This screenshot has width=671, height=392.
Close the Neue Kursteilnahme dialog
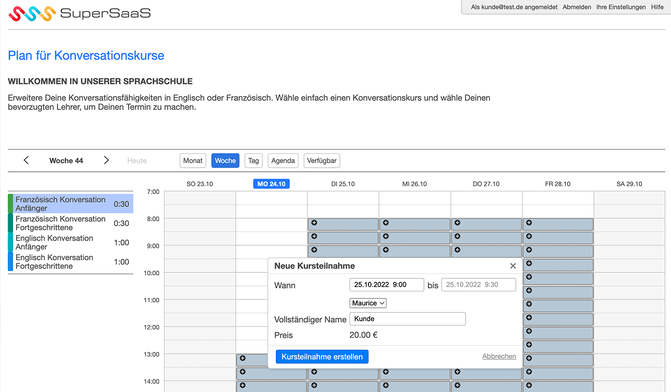[x=513, y=266]
